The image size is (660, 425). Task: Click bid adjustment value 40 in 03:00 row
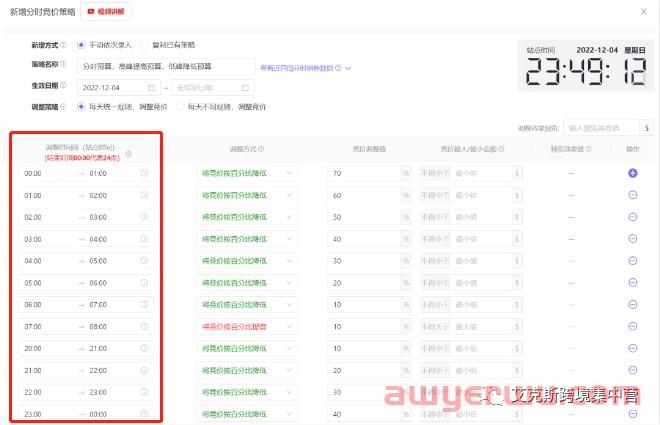pos(364,239)
